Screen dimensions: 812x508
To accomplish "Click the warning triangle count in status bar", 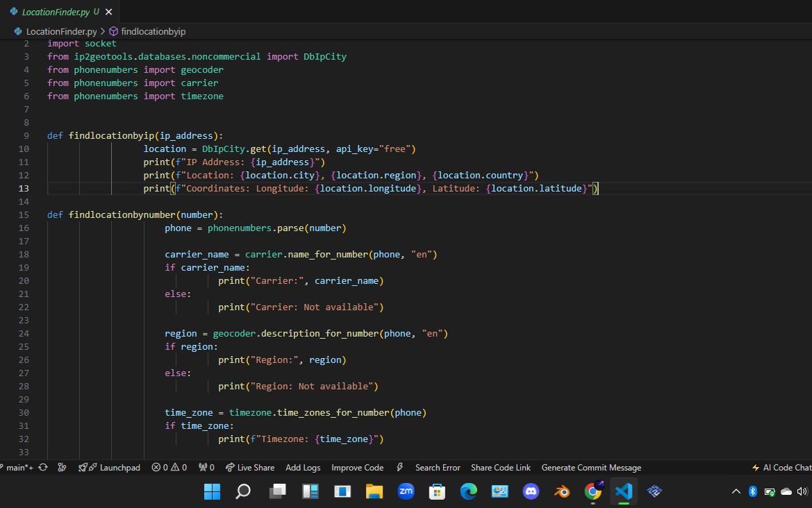I will click(179, 468).
